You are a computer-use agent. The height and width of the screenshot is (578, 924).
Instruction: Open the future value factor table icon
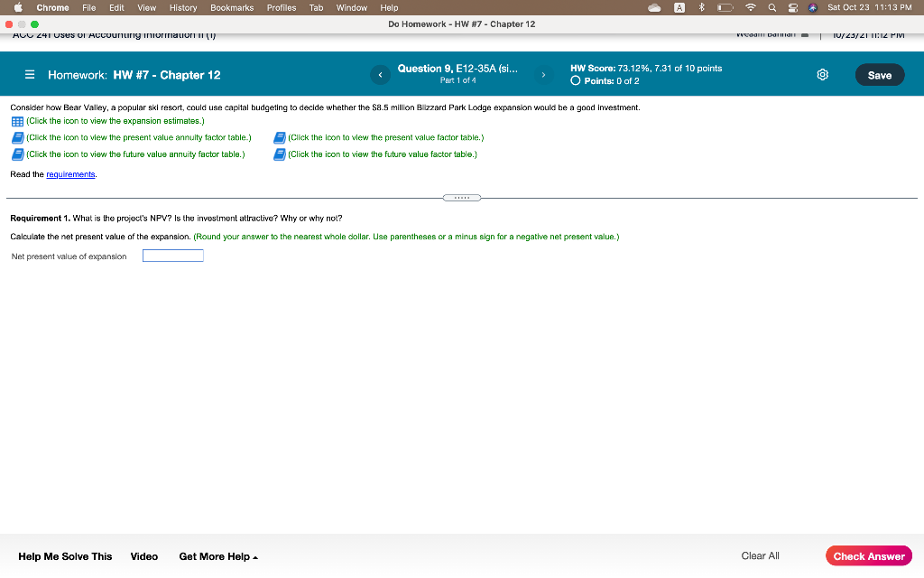click(280, 154)
